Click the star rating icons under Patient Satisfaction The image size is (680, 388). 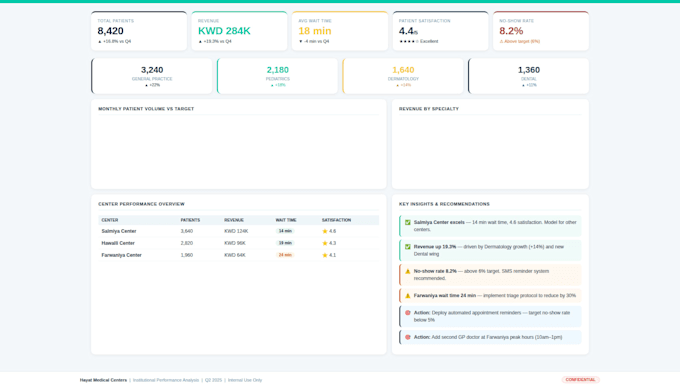click(x=409, y=42)
